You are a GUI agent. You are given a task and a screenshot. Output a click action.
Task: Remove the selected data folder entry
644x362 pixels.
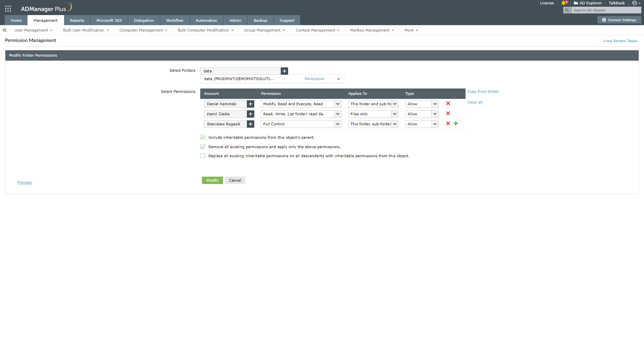338,79
